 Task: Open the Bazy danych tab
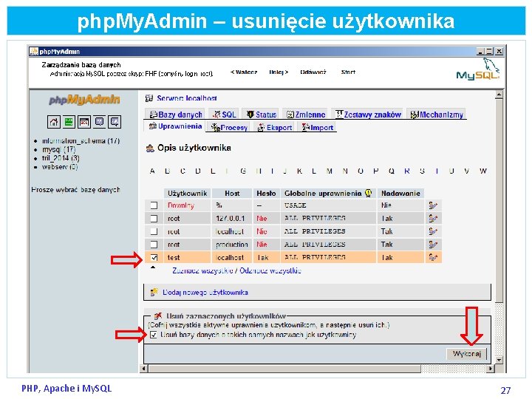(176, 115)
